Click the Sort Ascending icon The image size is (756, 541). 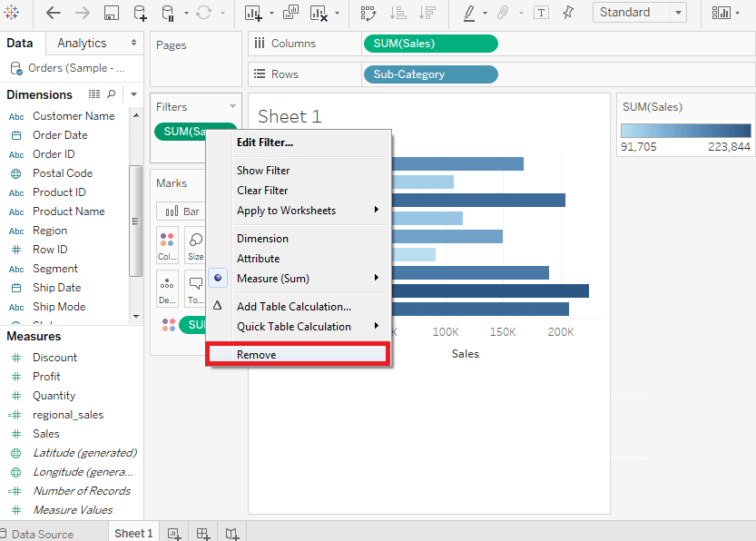click(398, 13)
